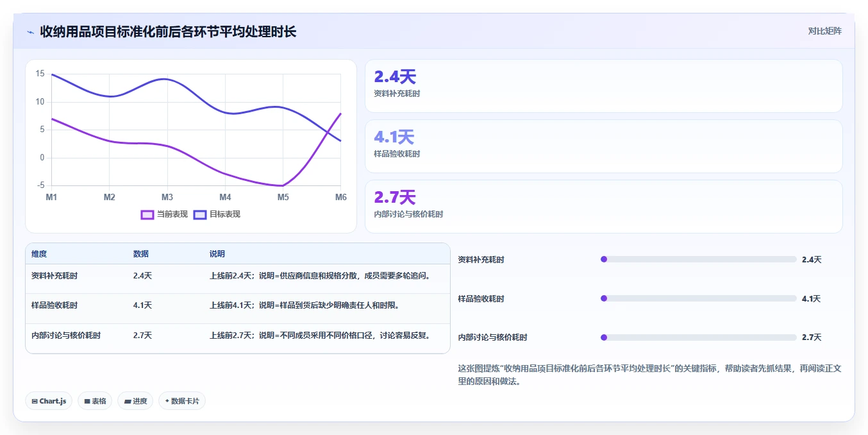Click the 4.1天 value beside progress bar
The height and width of the screenshot is (435, 868).
tap(812, 299)
